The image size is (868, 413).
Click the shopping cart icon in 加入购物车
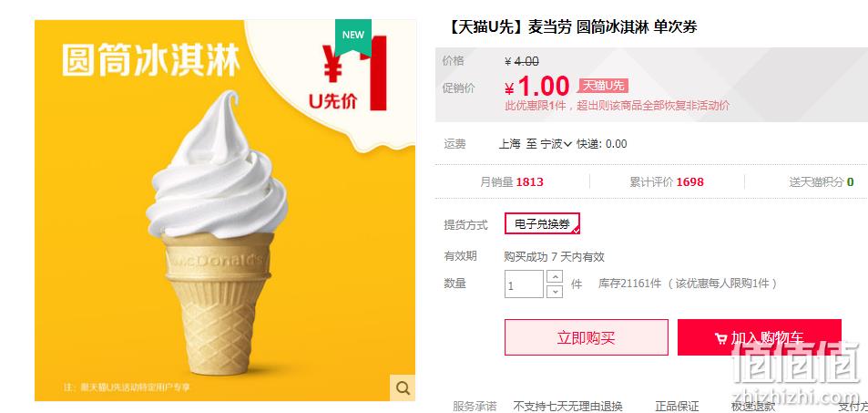(720, 338)
